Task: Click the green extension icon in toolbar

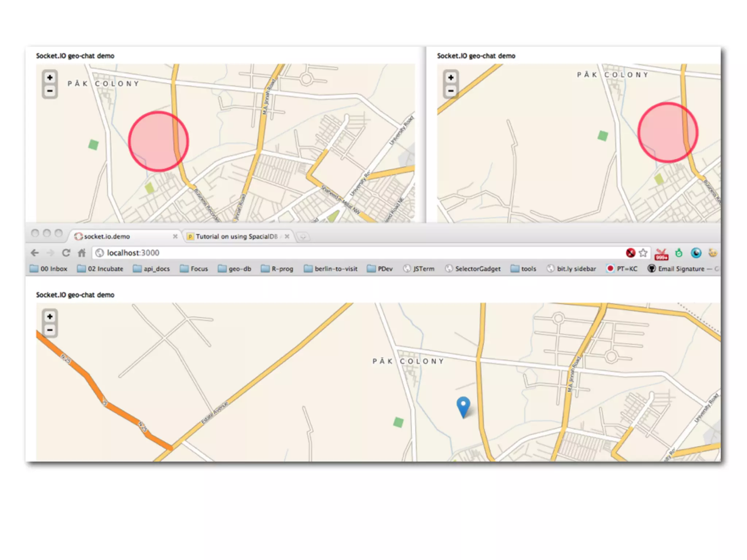Action: [679, 253]
